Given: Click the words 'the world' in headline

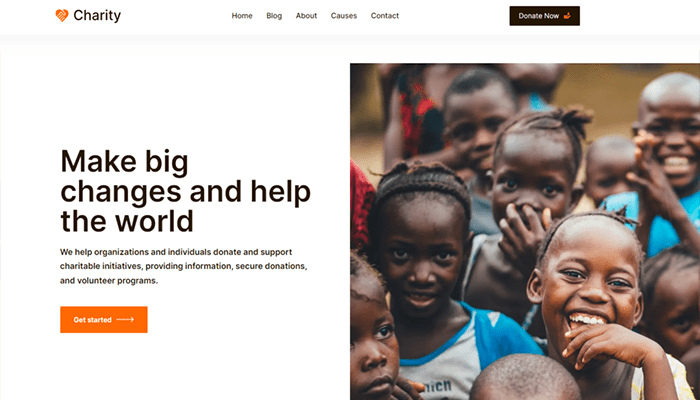Looking at the screenshot, I should coord(127,221).
